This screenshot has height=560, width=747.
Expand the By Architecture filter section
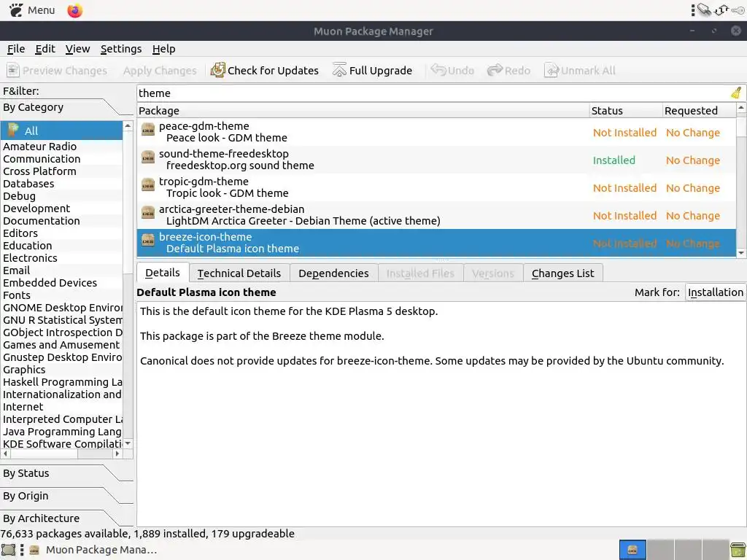(66, 518)
